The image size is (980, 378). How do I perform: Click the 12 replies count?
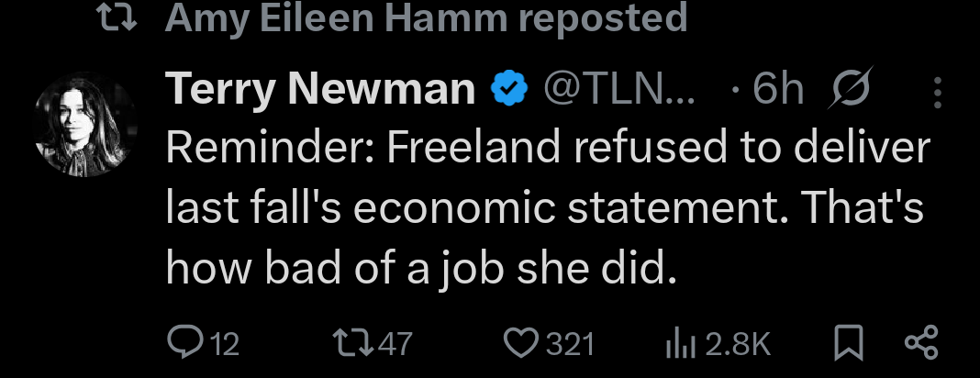(225, 344)
